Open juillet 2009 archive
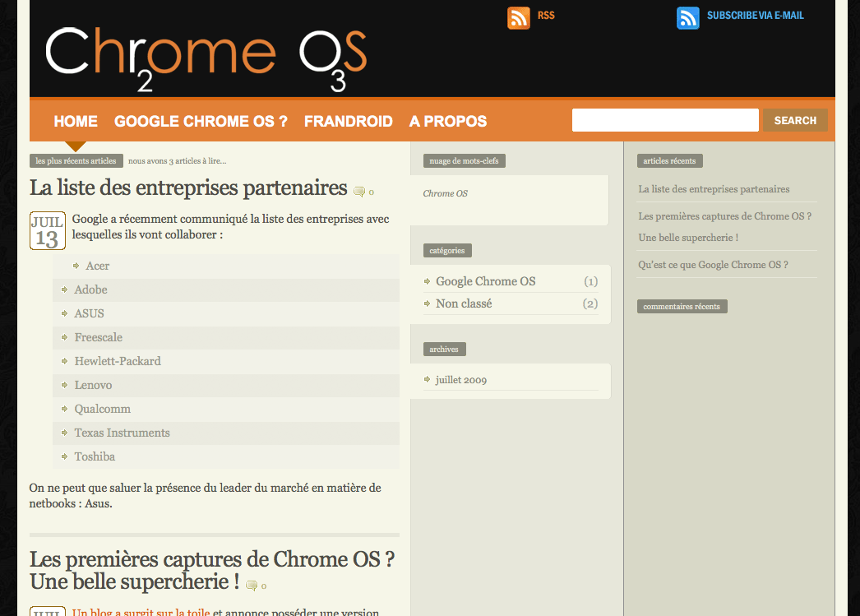Screen dimensions: 860x616 click(461, 380)
